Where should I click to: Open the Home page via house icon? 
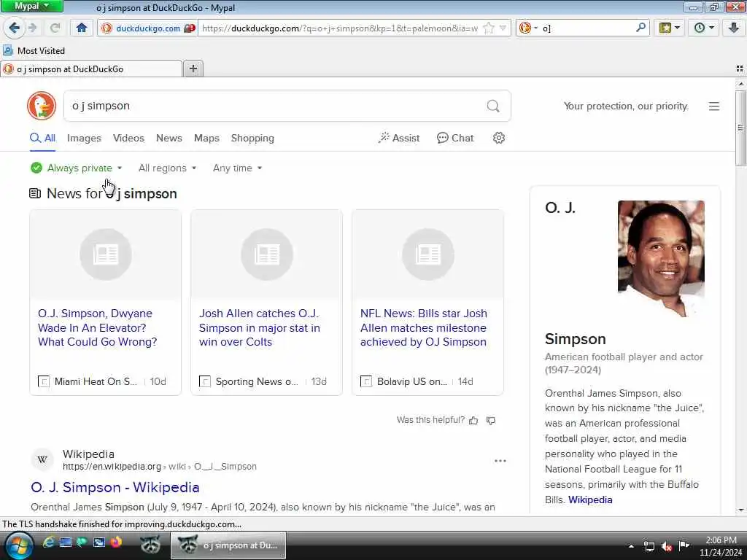[x=82, y=28]
